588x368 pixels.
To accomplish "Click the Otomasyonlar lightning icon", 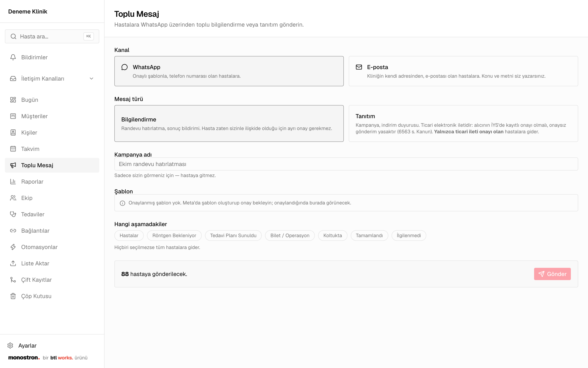I will tap(13, 247).
